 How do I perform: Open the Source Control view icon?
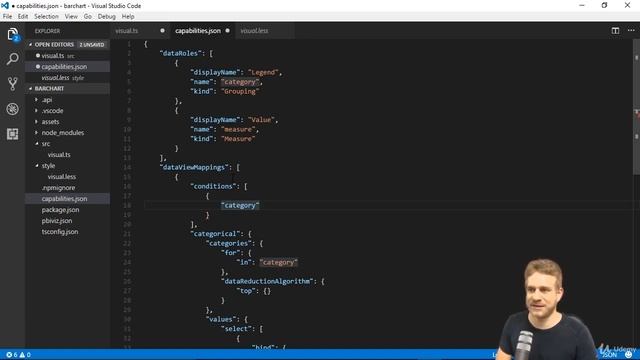(x=12, y=84)
